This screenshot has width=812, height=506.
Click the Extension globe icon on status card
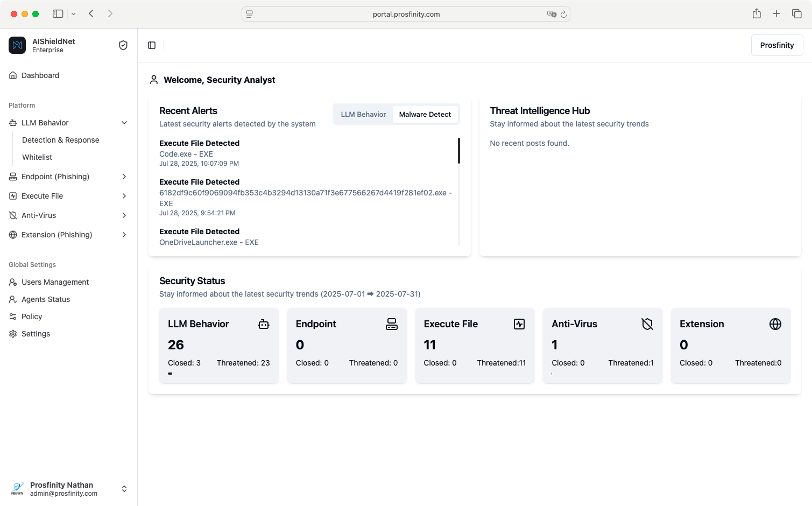[775, 324]
